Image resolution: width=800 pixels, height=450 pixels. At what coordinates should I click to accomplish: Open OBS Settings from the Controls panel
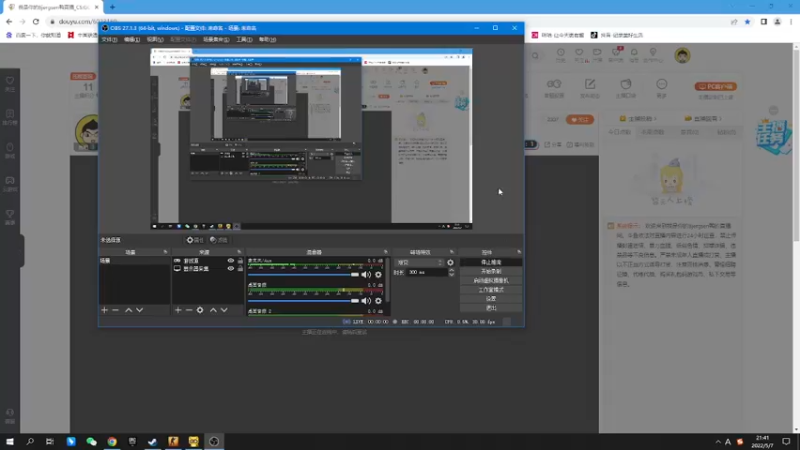pos(491,299)
